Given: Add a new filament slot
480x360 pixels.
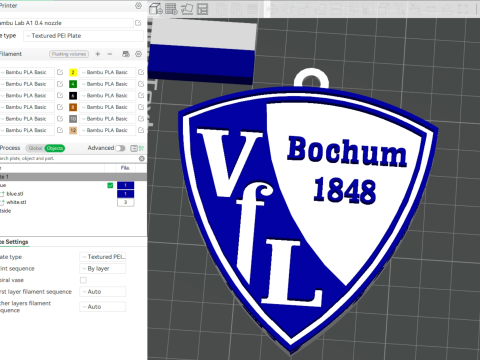Looking at the screenshot, I should [98, 54].
